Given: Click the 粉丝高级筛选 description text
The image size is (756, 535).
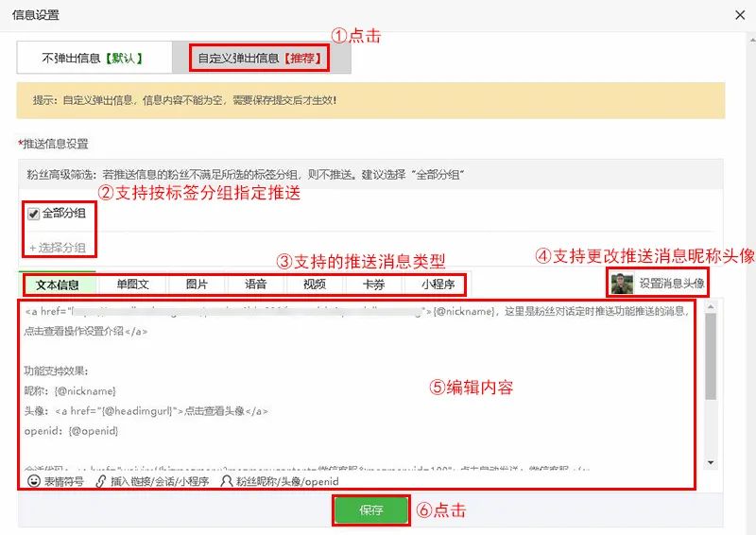Looking at the screenshot, I should point(246,174).
